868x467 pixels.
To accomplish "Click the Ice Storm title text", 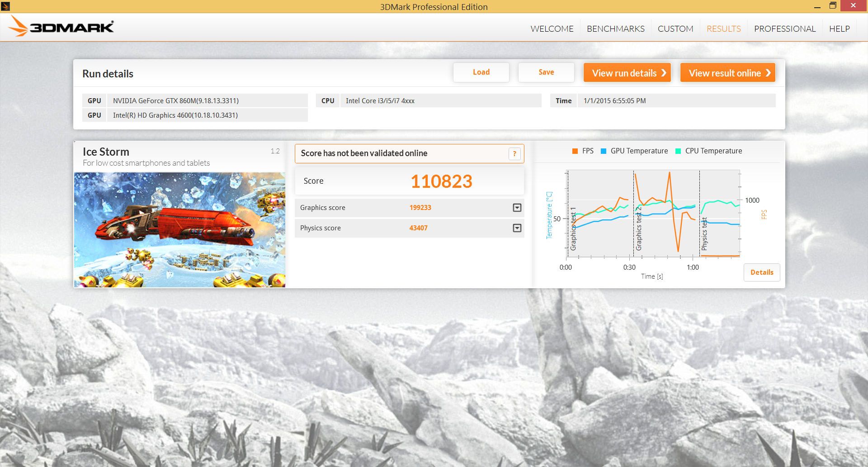I will [106, 152].
